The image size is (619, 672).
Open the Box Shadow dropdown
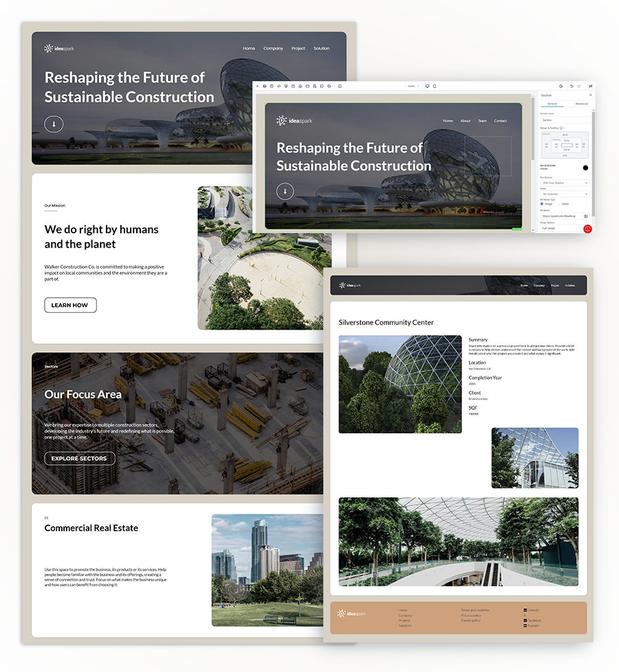(x=565, y=183)
